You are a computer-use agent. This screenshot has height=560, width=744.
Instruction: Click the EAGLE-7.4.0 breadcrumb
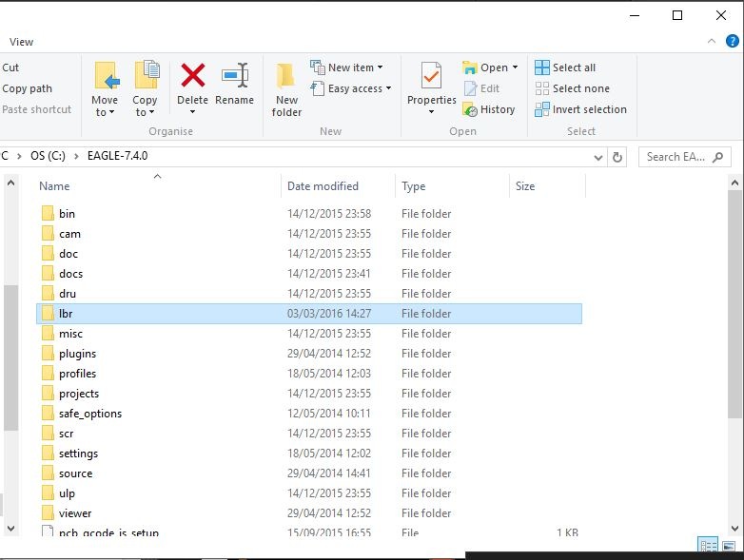(x=117, y=156)
